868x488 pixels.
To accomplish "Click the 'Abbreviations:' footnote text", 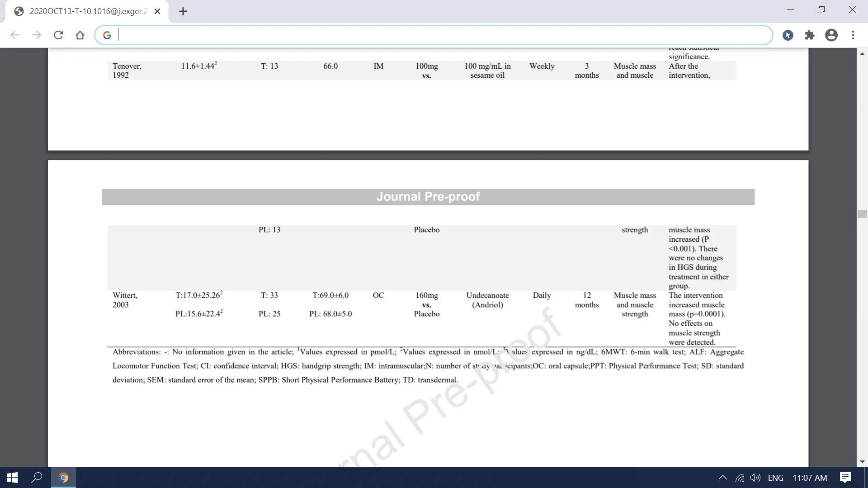I will point(137,352).
